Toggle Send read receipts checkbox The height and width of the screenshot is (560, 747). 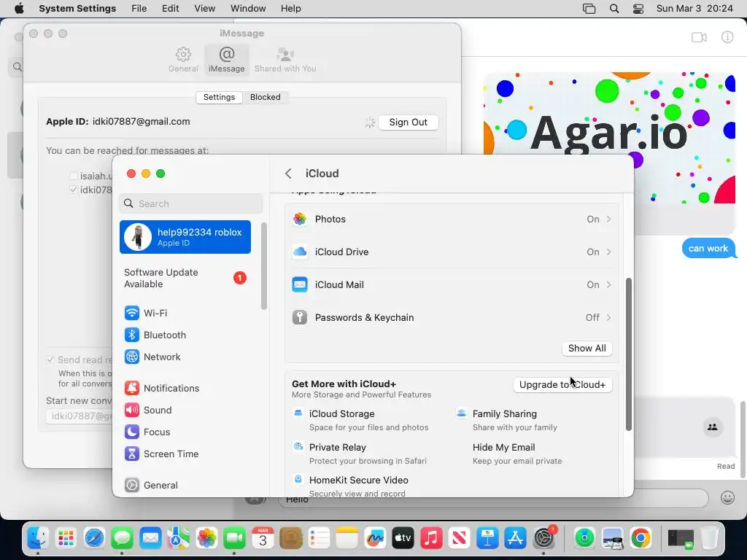(x=50, y=359)
